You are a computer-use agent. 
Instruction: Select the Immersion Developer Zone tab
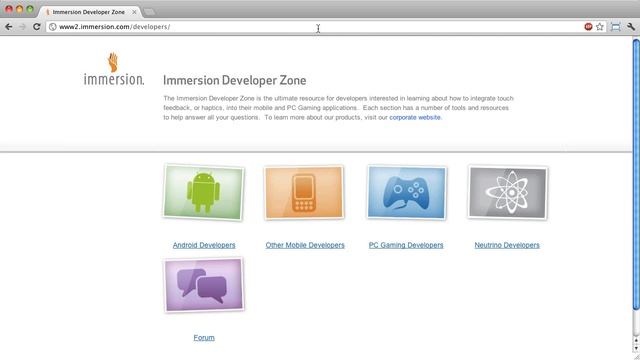click(x=89, y=12)
